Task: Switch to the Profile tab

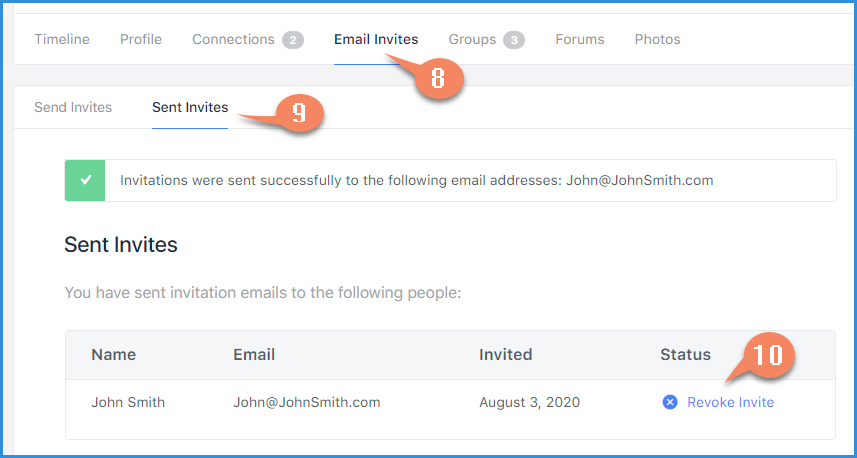Action: pos(141,39)
